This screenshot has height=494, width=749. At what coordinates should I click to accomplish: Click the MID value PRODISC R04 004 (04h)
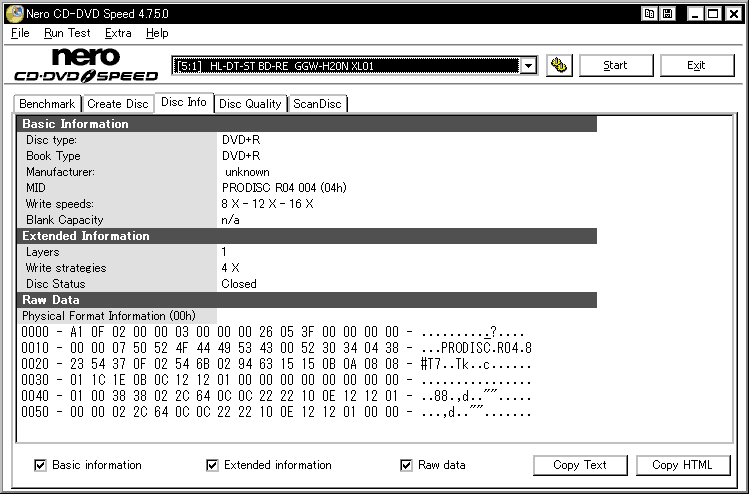[284, 188]
